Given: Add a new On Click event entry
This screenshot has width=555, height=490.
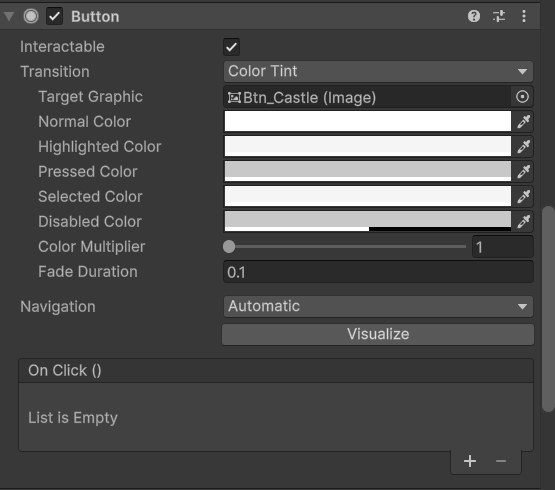Looking at the screenshot, I should pos(470,461).
